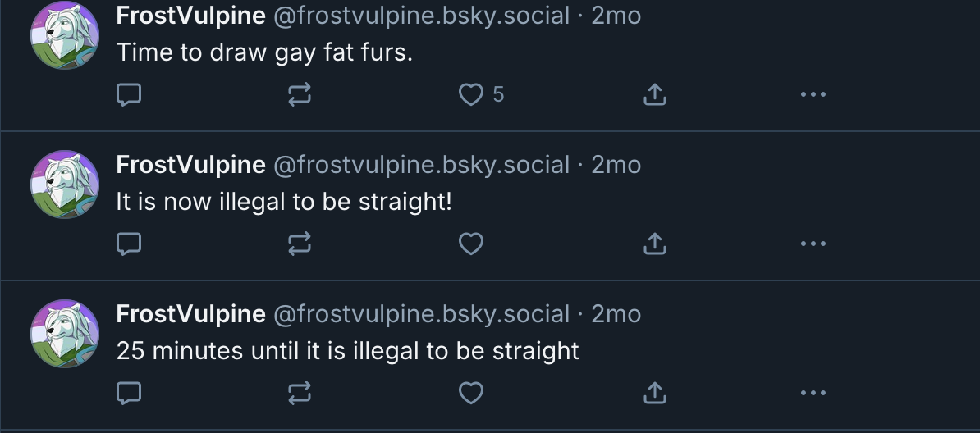Reply to the '25 minutes until' post
The height and width of the screenshot is (433, 980).
tap(129, 393)
